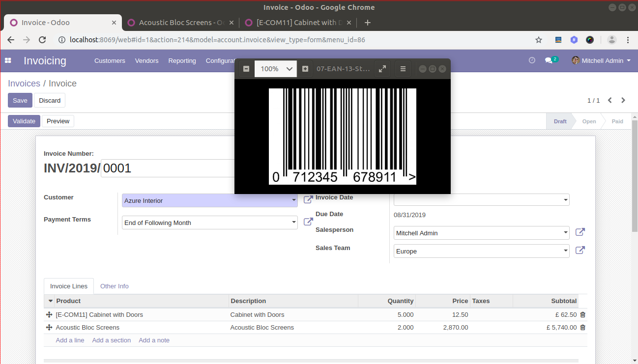The image size is (638, 364).
Task: Delete the Acoustic Bloc Screens line
Action: (583, 327)
